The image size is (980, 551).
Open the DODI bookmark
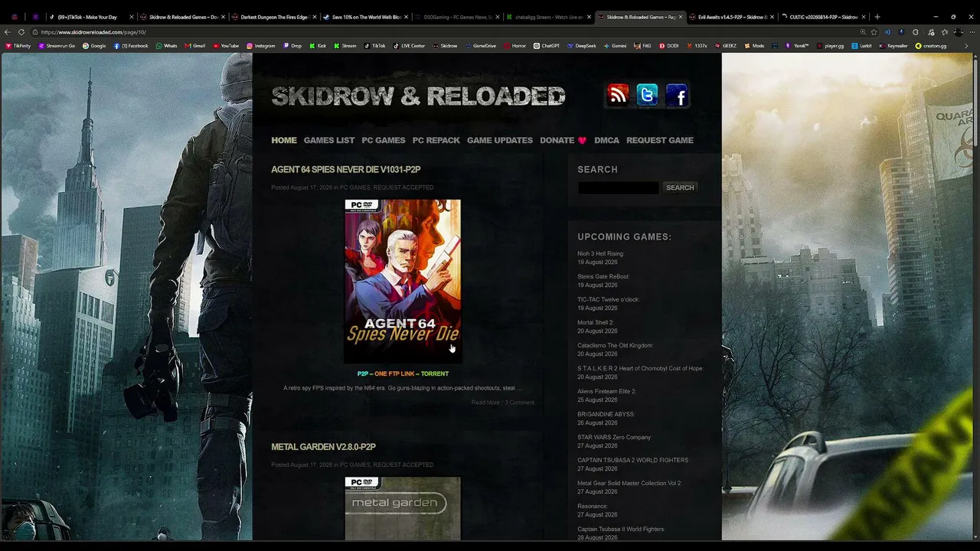(x=668, y=46)
